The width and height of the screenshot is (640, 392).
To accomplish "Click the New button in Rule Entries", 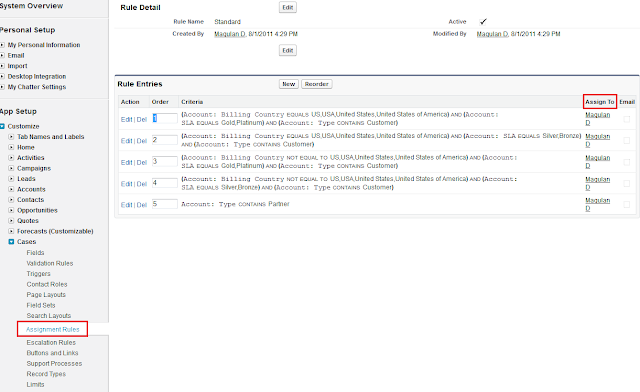I will [289, 84].
